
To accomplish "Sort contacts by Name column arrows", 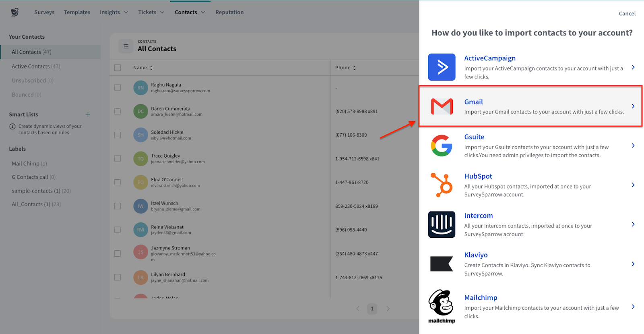I will point(151,68).
